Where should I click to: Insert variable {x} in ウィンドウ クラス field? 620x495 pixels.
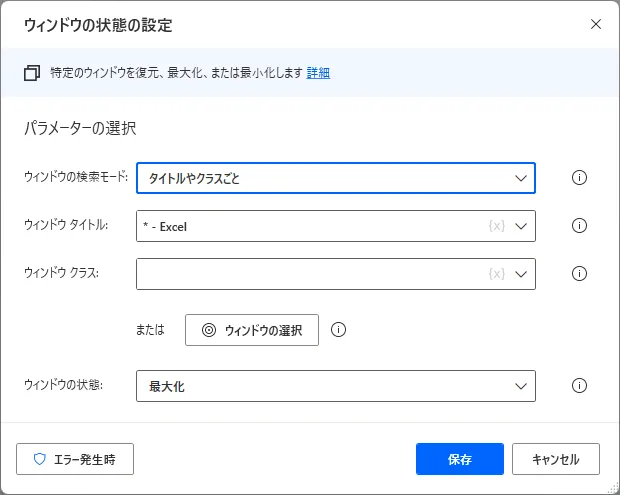(x=496, y=274)
